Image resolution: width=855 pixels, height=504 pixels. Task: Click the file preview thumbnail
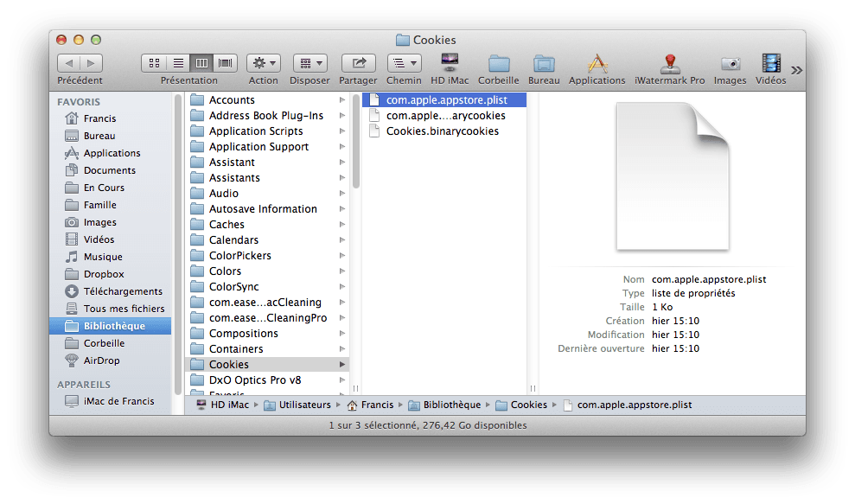pos(673,176)
